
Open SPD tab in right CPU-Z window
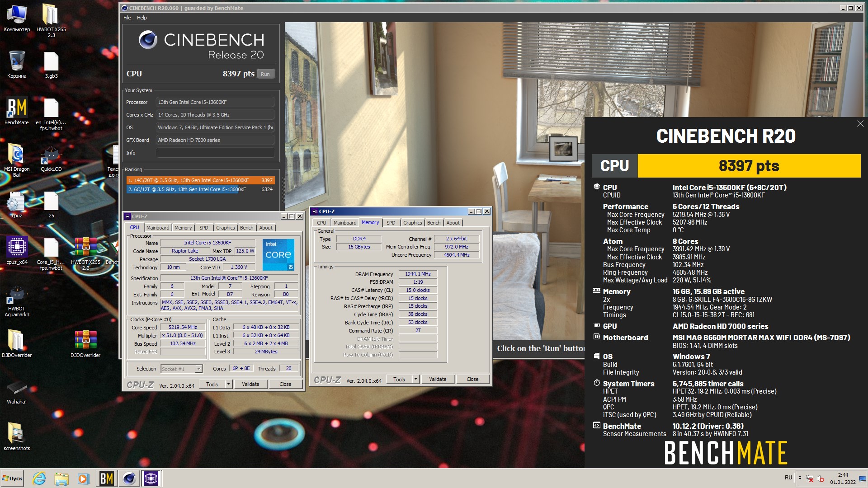click(391, 223)
